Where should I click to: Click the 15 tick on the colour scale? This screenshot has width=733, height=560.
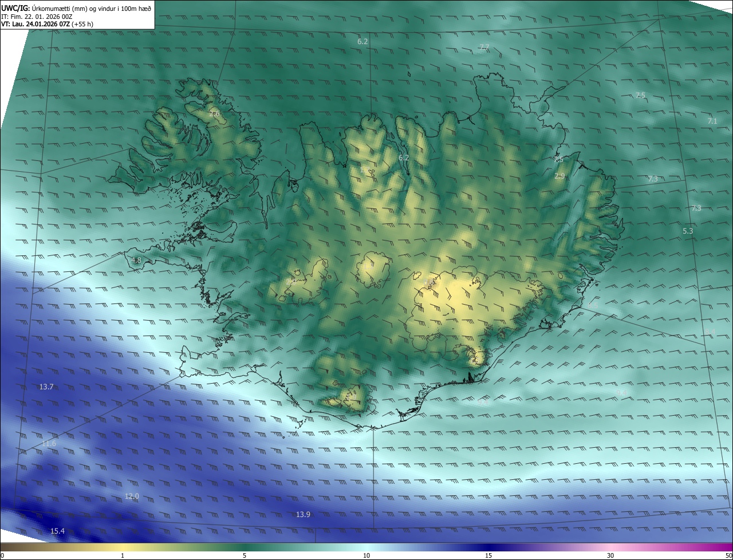pos(488,555)
